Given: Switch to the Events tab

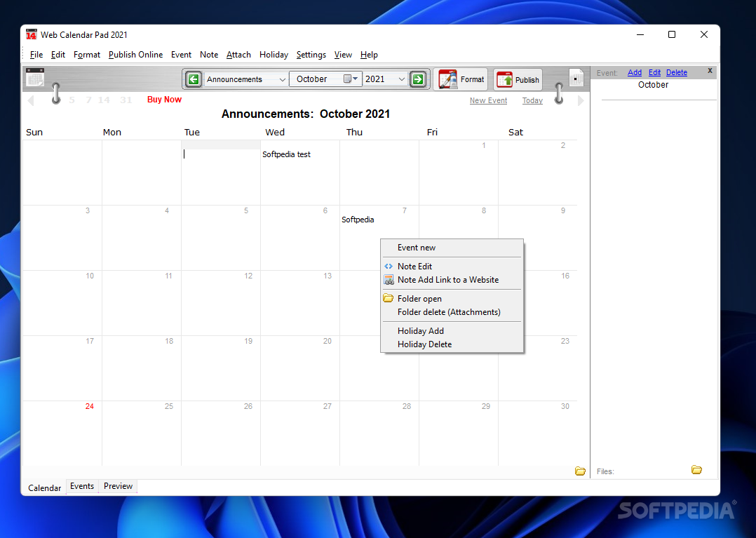Looking at the screenshot, I should 82,486.
